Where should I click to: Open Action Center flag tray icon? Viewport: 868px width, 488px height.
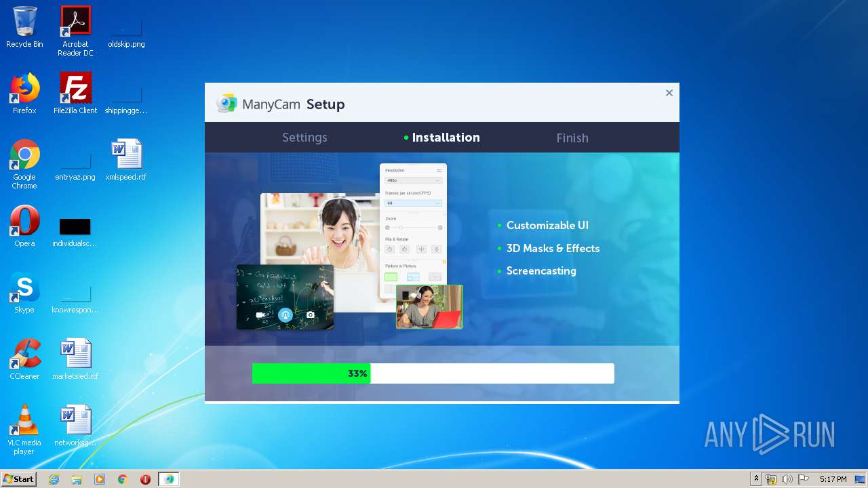tap(804, 479)
